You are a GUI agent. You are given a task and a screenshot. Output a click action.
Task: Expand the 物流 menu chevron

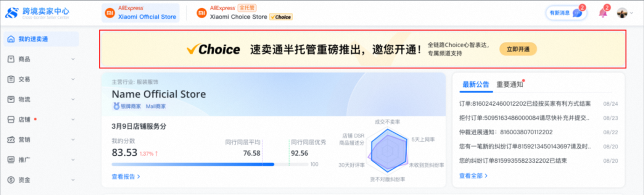tap(73, 99)
